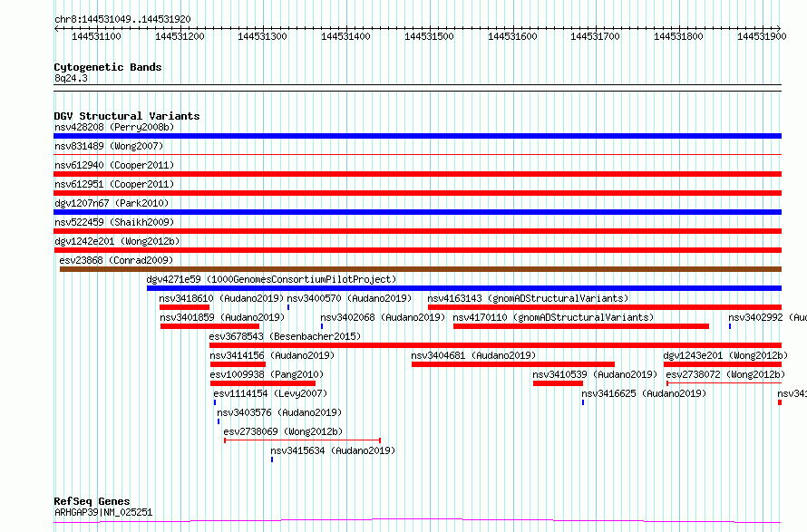Image resolution: width=807 pixels, height=532 pixels.
Task: Click ruler position 144531500
Action: [429, 36]
